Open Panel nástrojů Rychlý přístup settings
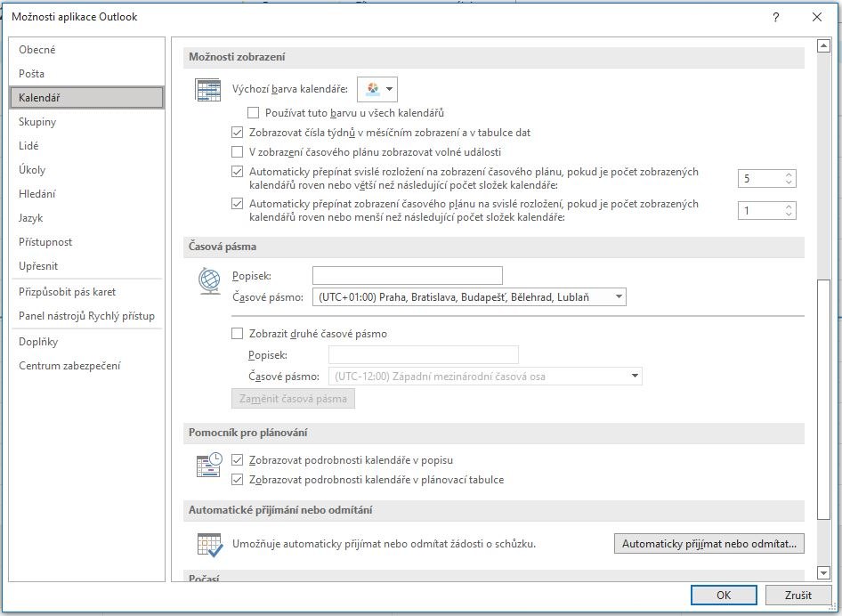842x616 pixels. (x=87, y=316)
